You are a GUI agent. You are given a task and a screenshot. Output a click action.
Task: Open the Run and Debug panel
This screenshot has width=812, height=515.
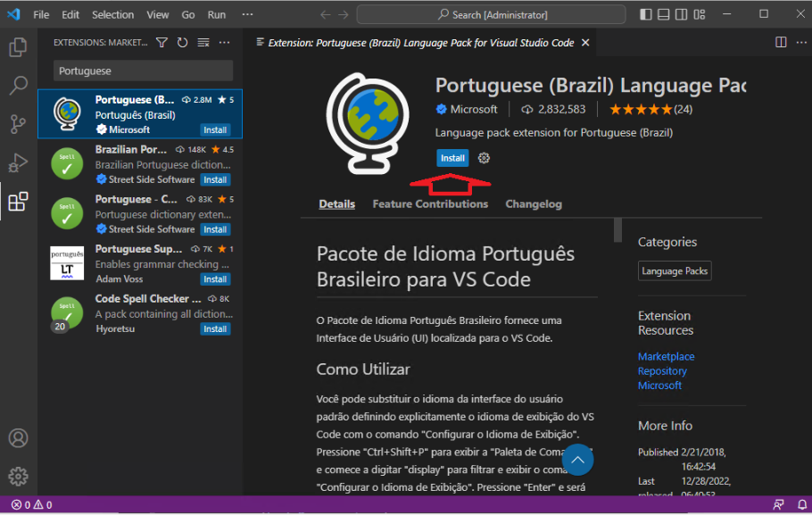pyautogui.click(x=18, y=162)
